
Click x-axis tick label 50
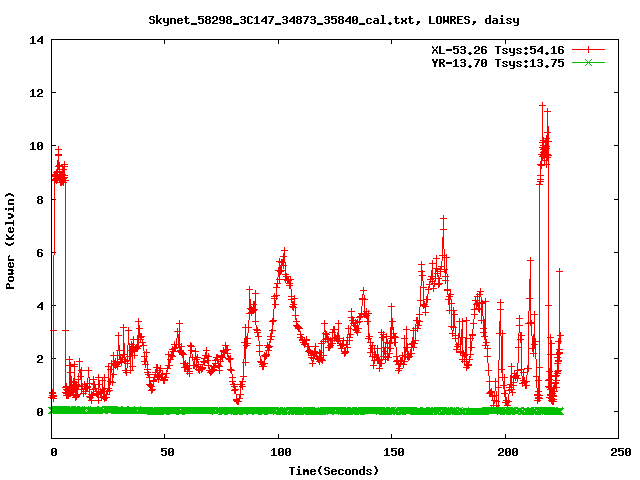167,452
